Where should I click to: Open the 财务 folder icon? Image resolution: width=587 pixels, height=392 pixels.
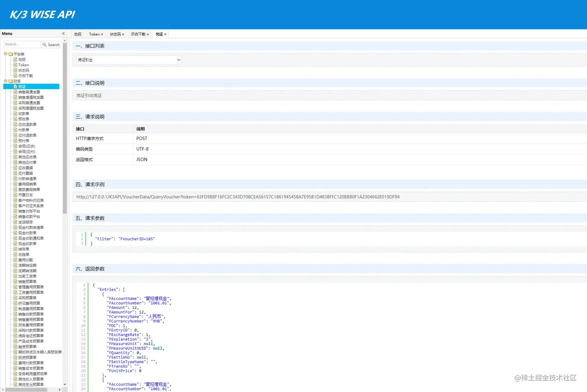click(10, 81)
